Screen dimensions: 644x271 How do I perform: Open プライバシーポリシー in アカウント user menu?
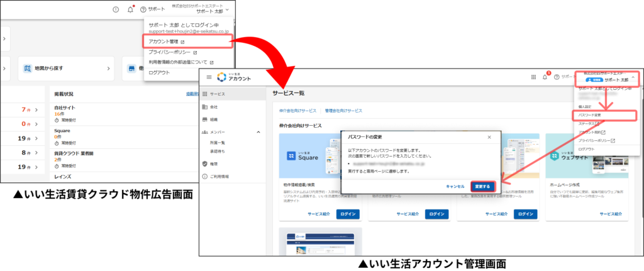click(596, 140)
